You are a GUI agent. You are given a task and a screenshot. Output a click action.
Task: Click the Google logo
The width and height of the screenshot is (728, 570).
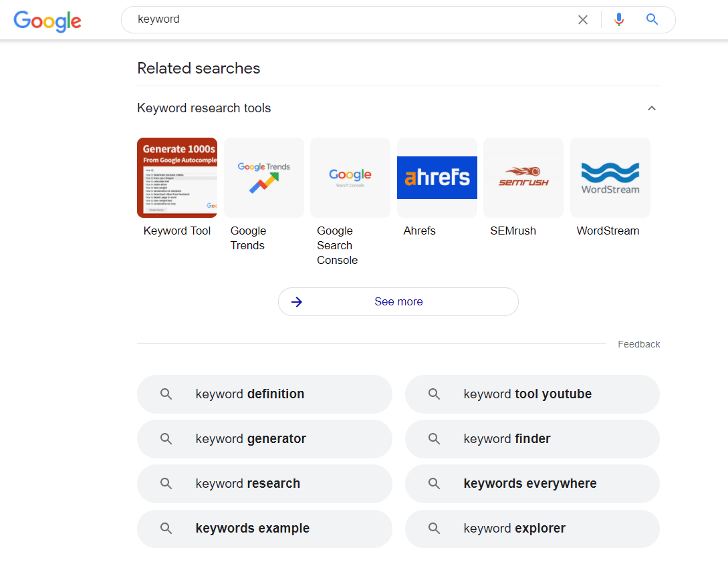(47, 21)
